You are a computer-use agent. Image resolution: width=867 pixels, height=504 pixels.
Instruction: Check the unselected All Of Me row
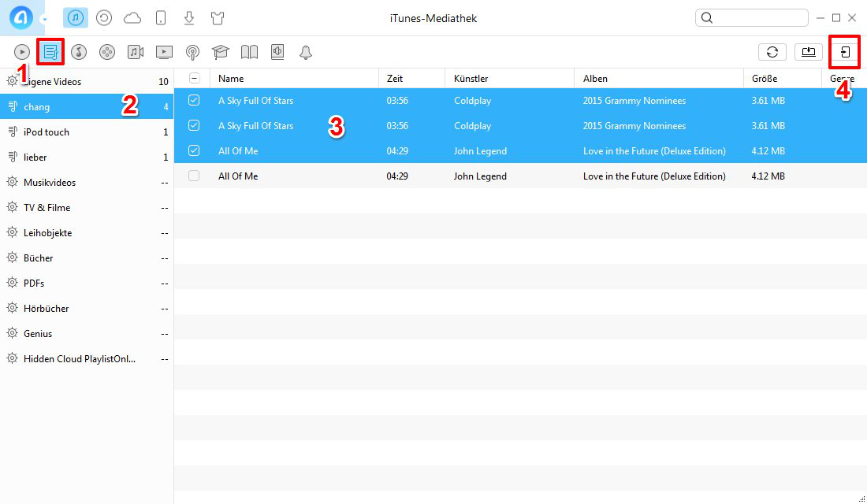point(194,176)
